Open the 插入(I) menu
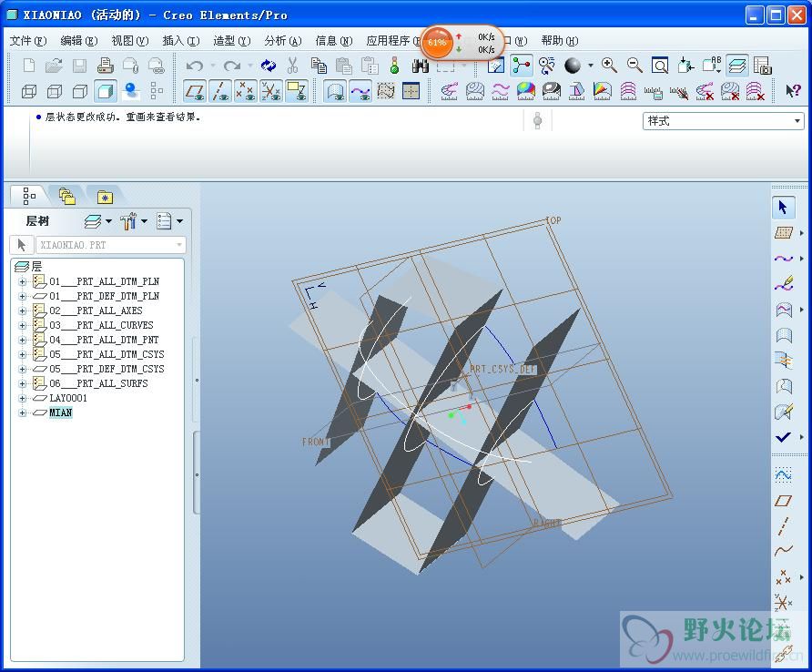This screenshot has width=812, height=672. [181, 40]
